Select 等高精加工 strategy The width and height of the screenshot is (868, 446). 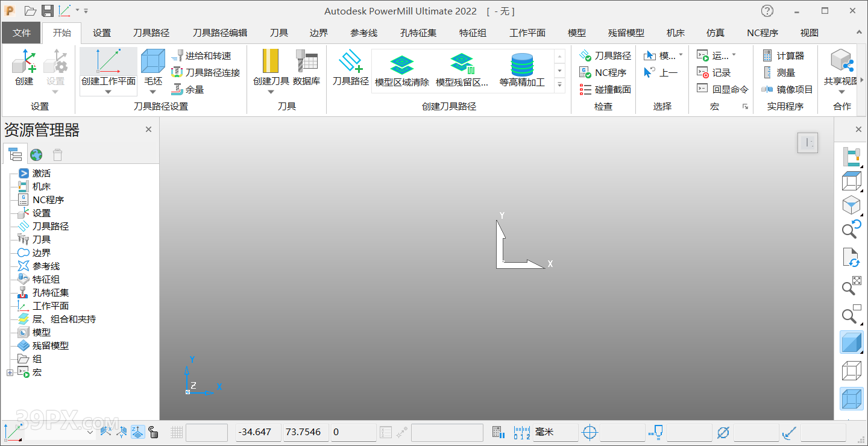(522, 71)
